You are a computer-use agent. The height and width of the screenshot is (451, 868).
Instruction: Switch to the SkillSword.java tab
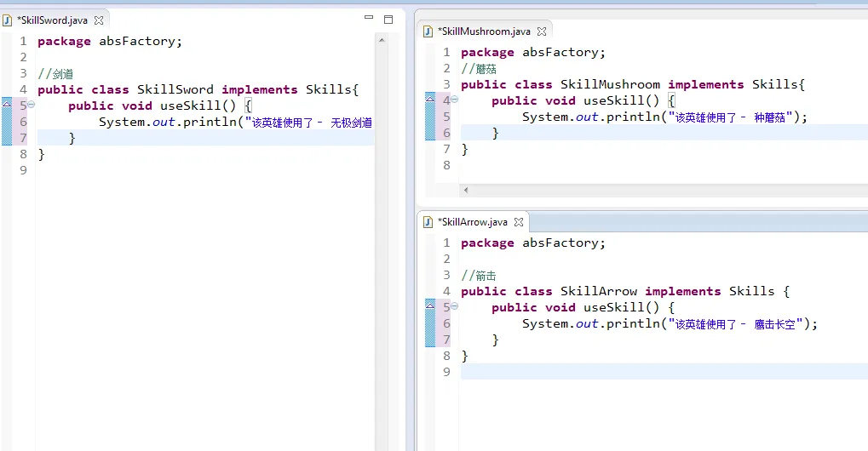coord(52,20)
